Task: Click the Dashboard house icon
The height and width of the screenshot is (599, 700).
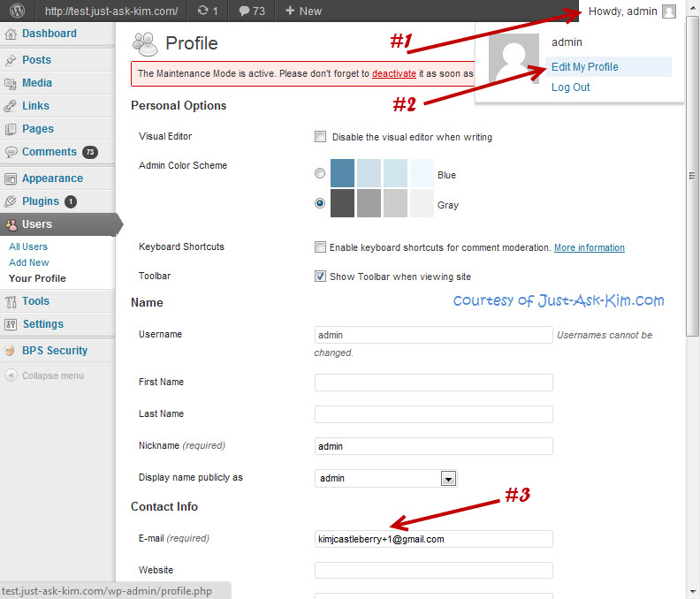Action: click(x=11, y=34)
